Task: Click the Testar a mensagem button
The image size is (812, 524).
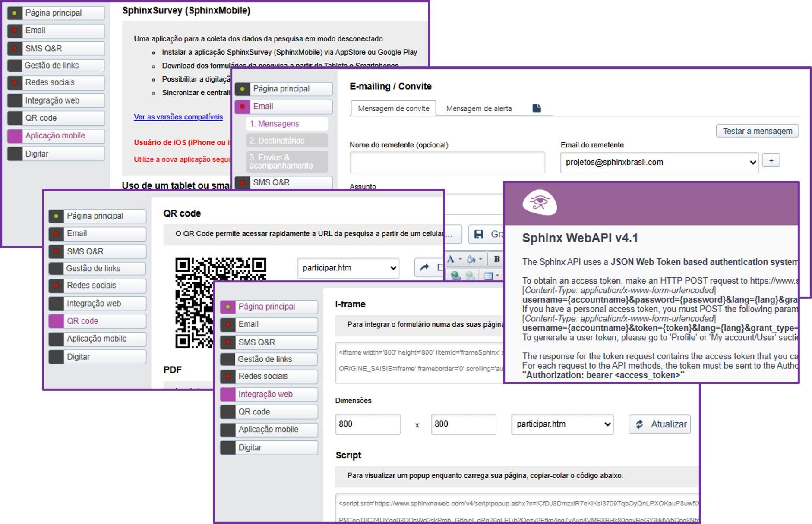Action: pos(758,131)
